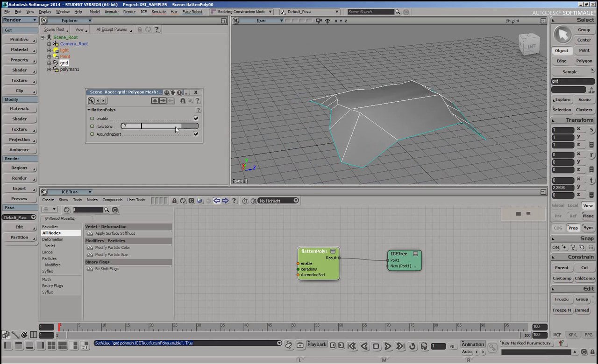The height and width of the screenshot is (364, 598).
Task: Stop playback with the stop button
Action: coord(376,346)
